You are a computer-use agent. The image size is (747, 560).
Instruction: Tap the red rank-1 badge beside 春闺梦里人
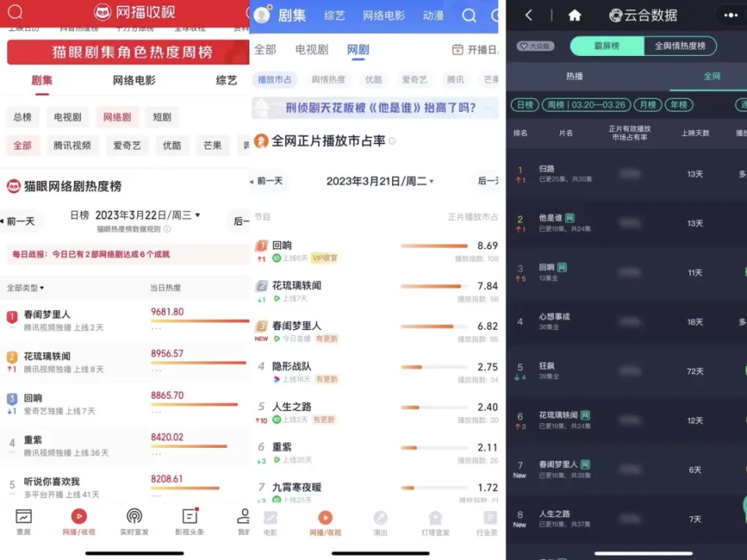(x=12, y=317)
